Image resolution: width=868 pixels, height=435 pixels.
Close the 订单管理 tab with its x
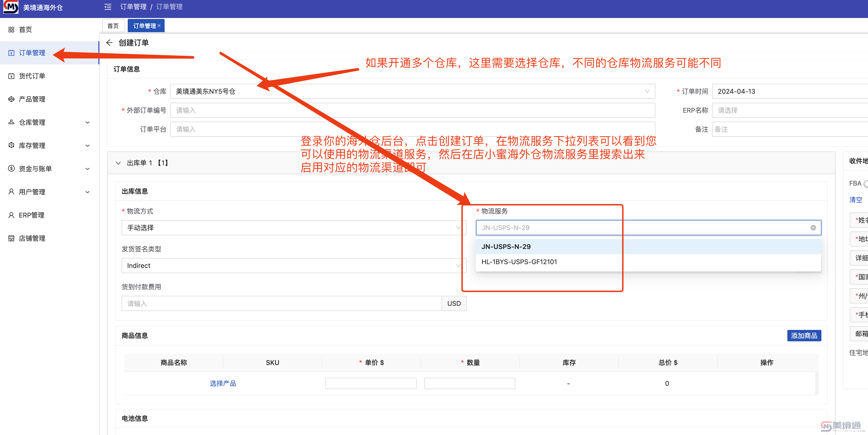pyautogui.click(x=159, y=26)
